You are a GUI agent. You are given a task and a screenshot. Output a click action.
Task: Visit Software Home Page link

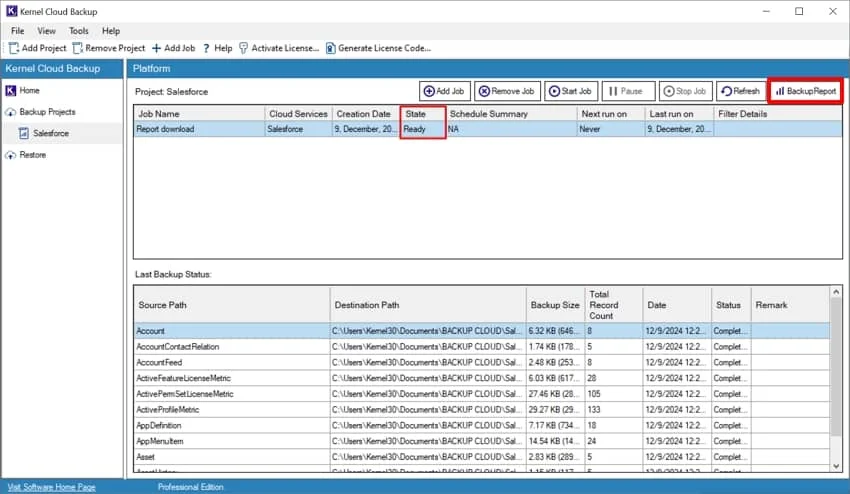tap(51, 487)
